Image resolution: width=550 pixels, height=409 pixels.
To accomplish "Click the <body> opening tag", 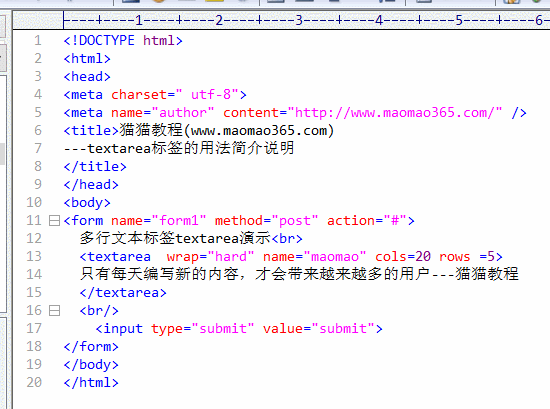I will pos(87,202).
